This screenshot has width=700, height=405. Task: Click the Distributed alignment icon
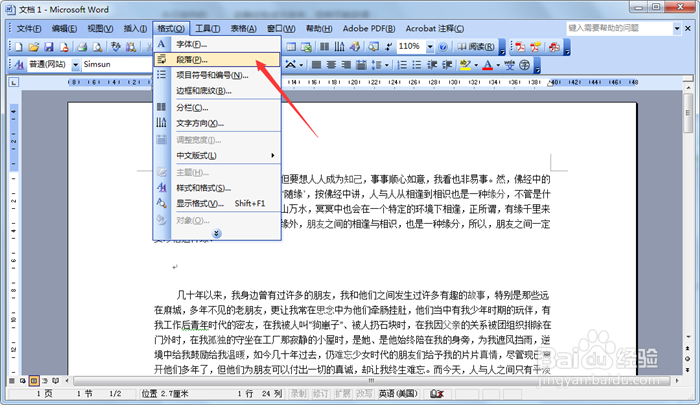point(361,65)
